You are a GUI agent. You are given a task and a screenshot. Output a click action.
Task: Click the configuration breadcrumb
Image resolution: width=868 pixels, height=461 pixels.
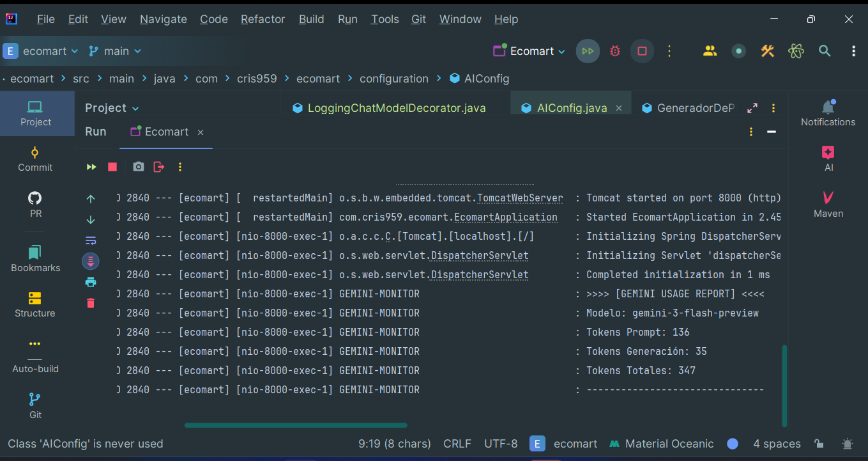394,79
